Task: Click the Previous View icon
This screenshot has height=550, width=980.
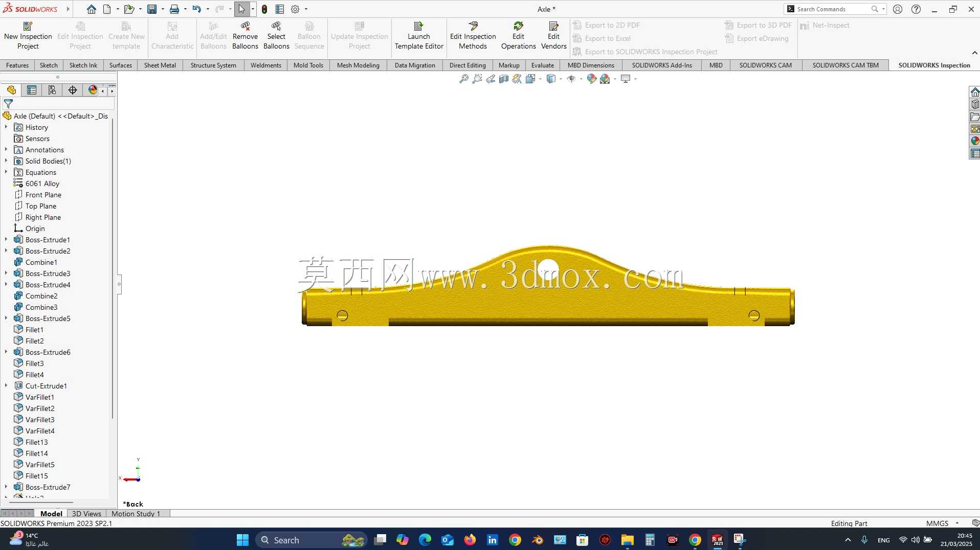Action: pos(491,79)
